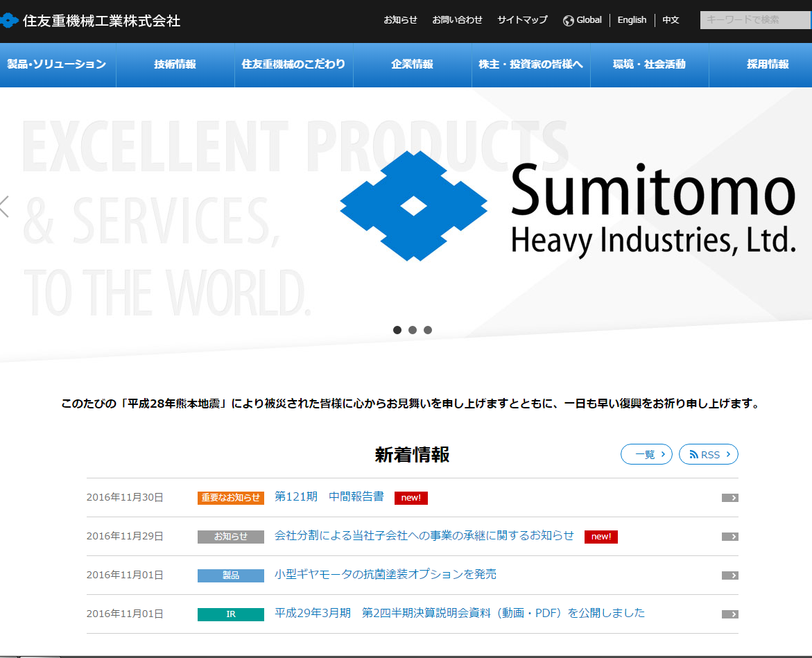Open the 第121期 中間報告書 news link

click(x=329, y=497)
